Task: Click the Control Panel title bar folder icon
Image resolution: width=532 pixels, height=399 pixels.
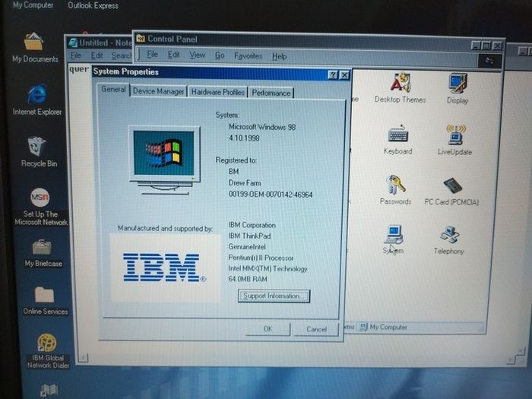Action: point(141,38)
